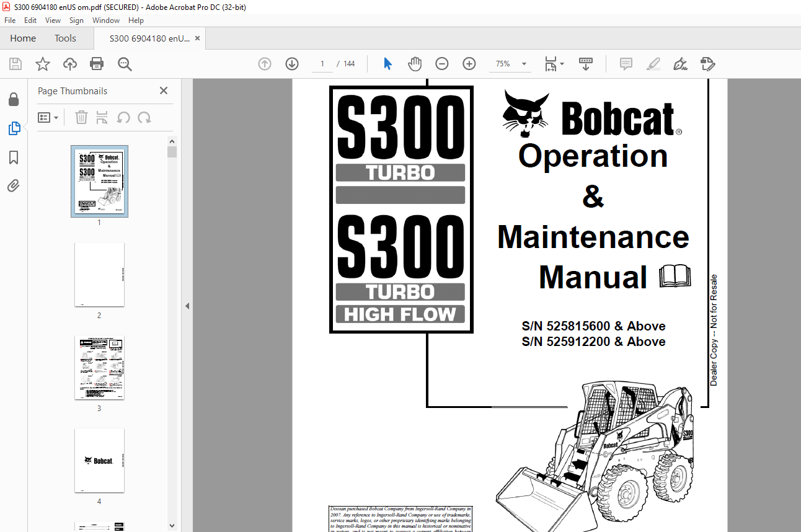This screenshot has height=532, width=801.
Task: Click the 'HIGH FLOW' label on page
Action: coord(401,314)
